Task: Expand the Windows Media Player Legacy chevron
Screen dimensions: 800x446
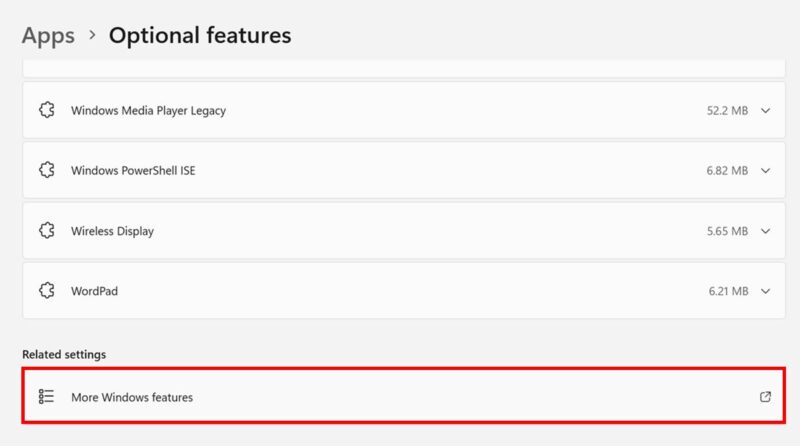Action: click(x=766, y=110)
